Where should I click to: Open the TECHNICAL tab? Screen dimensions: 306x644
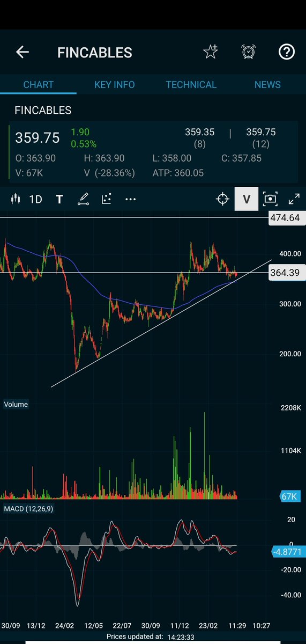(x=191, y=85)
